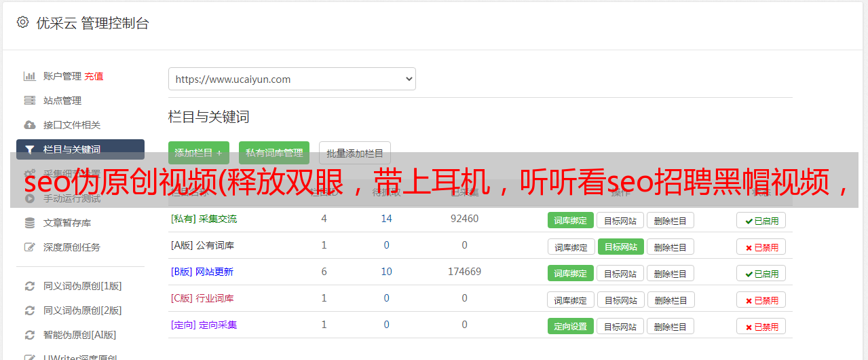Click 删除栏目 for 采集交流 row
The height and width of the screenshot is (360, 868).
pyautogui.click(x=670, y=220)
